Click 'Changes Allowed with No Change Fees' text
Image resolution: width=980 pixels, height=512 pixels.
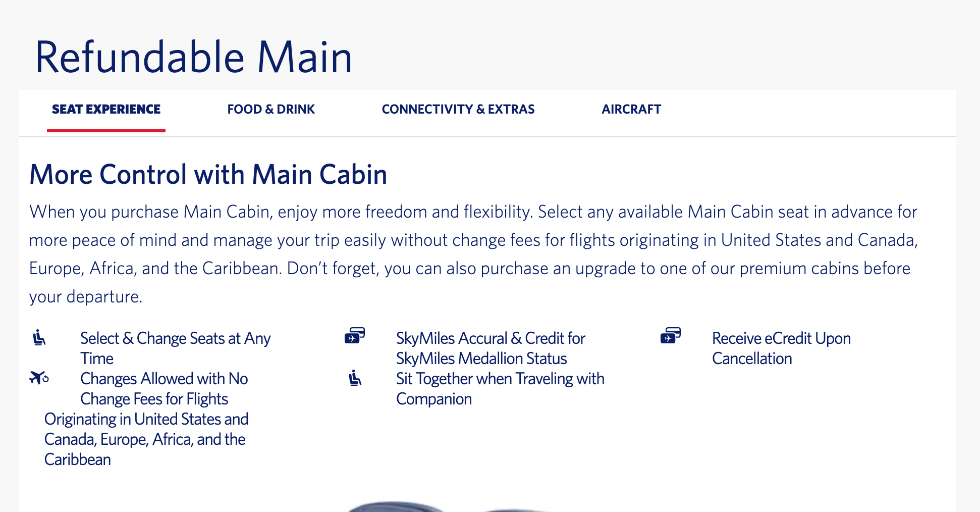(x=164, y=389)
